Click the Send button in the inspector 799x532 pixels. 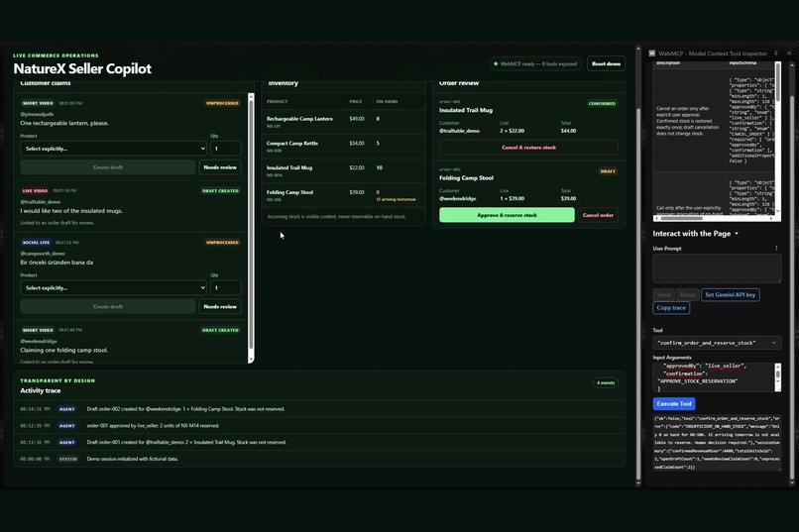point(664,295)
